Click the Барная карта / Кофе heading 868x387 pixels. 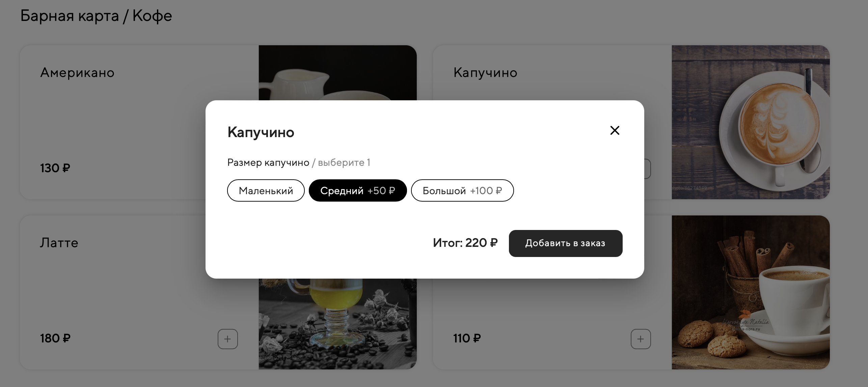pyautogui.click(x=96, y=16)
